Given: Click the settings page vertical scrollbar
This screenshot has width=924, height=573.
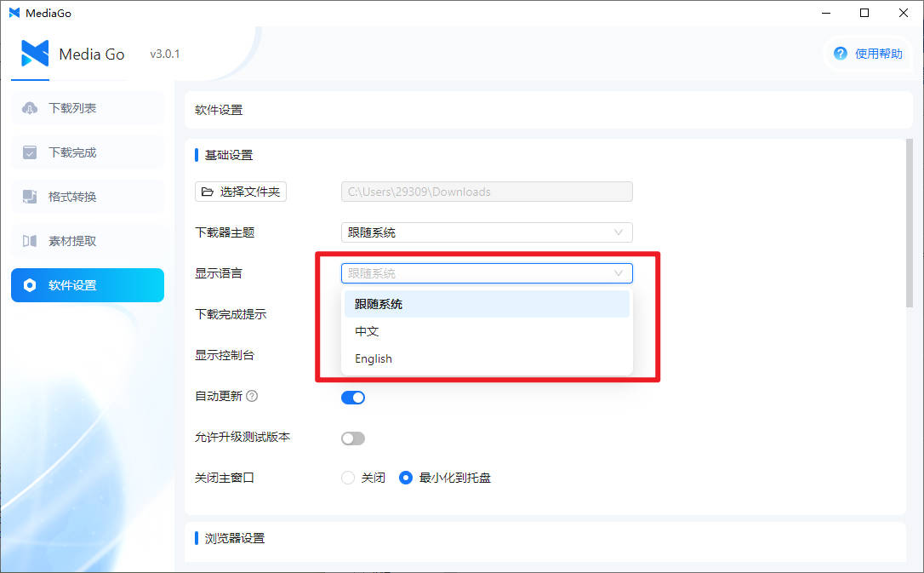Looking at the screenshot, I should 910,223.
